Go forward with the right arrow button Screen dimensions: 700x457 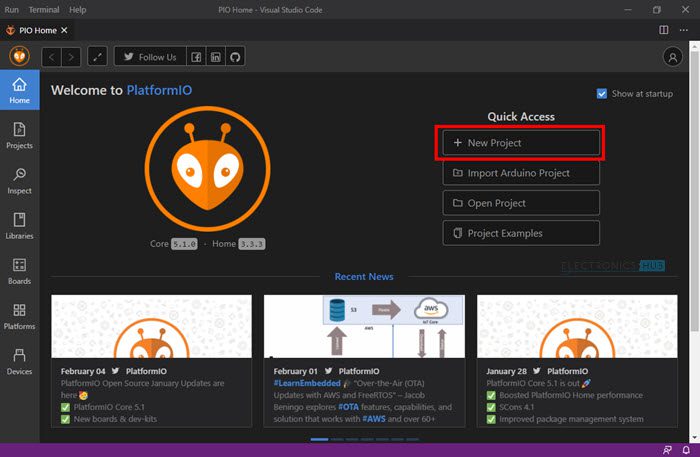coord(71,57)
